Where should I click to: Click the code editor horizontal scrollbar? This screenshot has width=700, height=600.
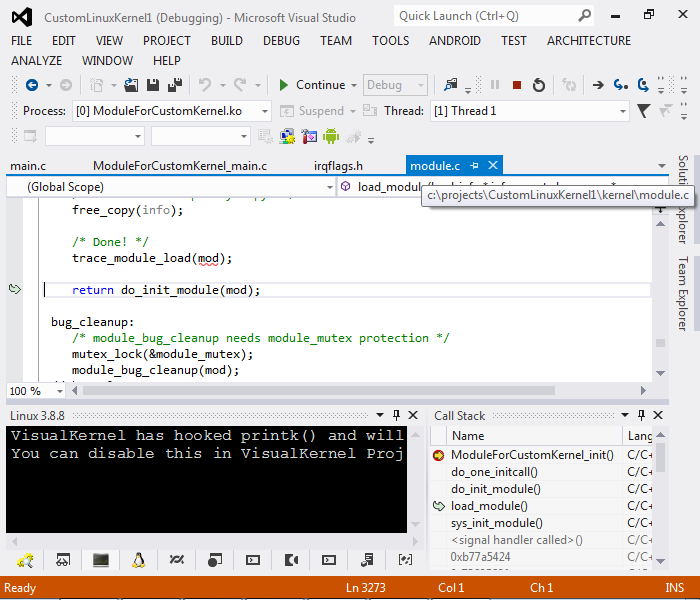coord(319,391)
